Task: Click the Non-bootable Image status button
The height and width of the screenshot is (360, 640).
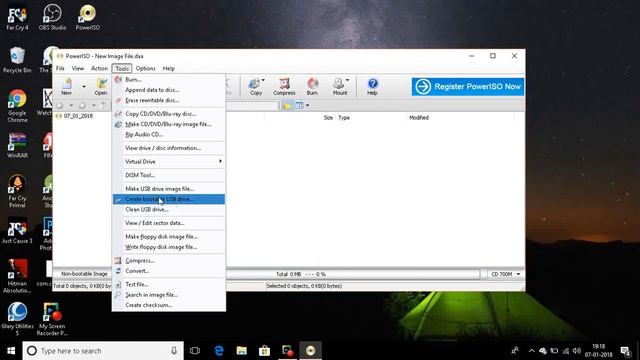Action: 84,274
